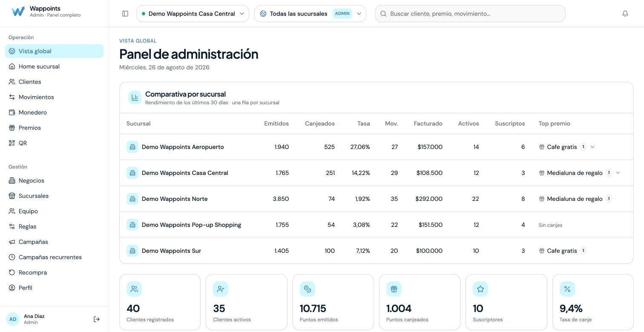Image resolution: width=644 pixels, height=332 pixels.
Task: Click the gift icon next to Sur's Cafe gratis
Action: pos(542,251)
